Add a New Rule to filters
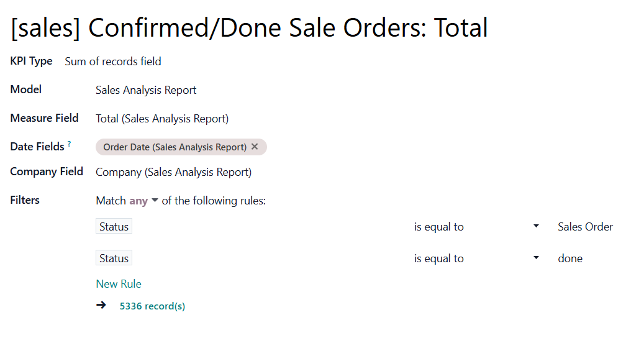 pyautogui.click(x=118, y=284)
